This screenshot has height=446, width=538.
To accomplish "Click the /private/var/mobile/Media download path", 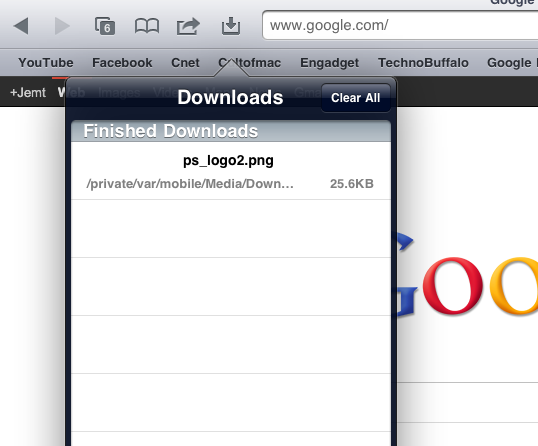I will (190, 184).
